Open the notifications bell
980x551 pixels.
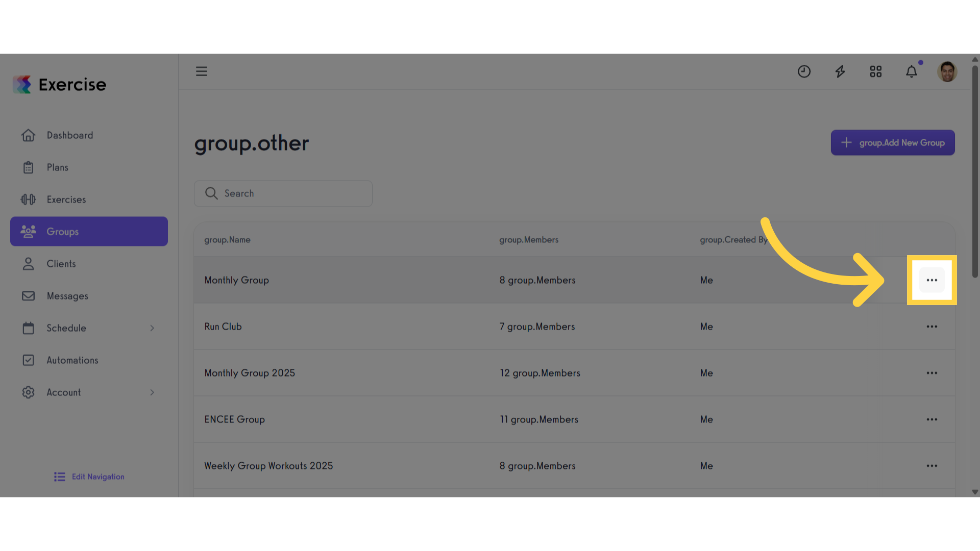tap(912, 71)
